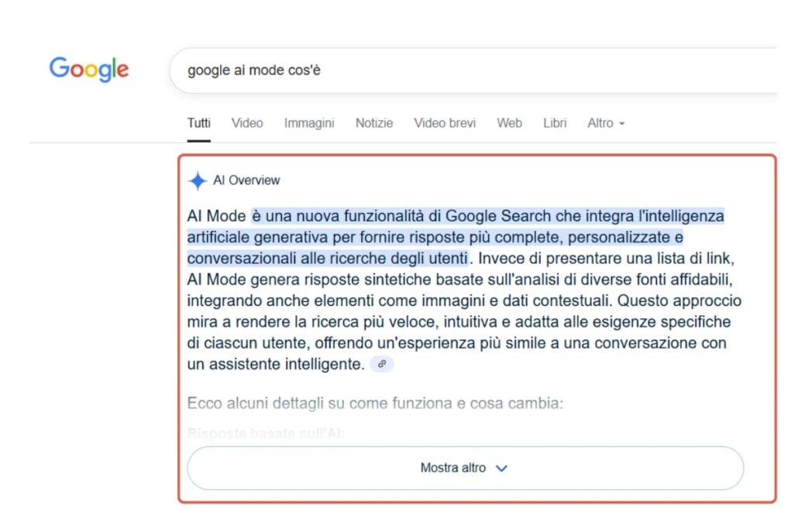Click the text 'un assistente intelligente.'
This screenshot has width=798, height=532.
pyautogui.click(x=276, y=364)
